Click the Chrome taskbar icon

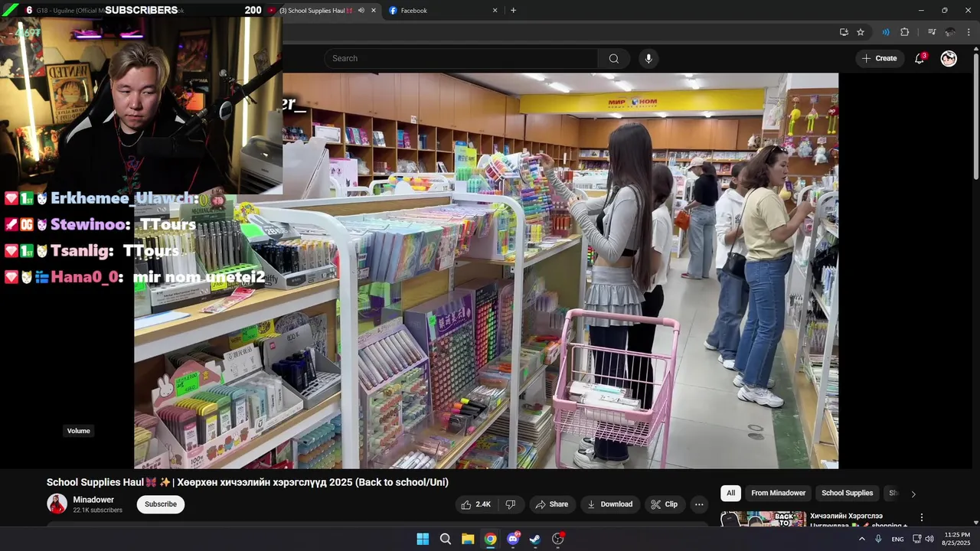(x=490, y=539)
